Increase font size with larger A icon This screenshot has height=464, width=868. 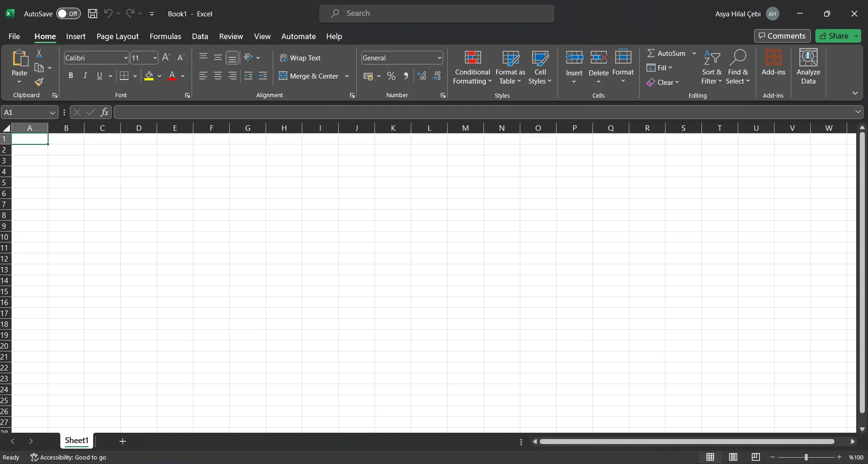[166, 58]
